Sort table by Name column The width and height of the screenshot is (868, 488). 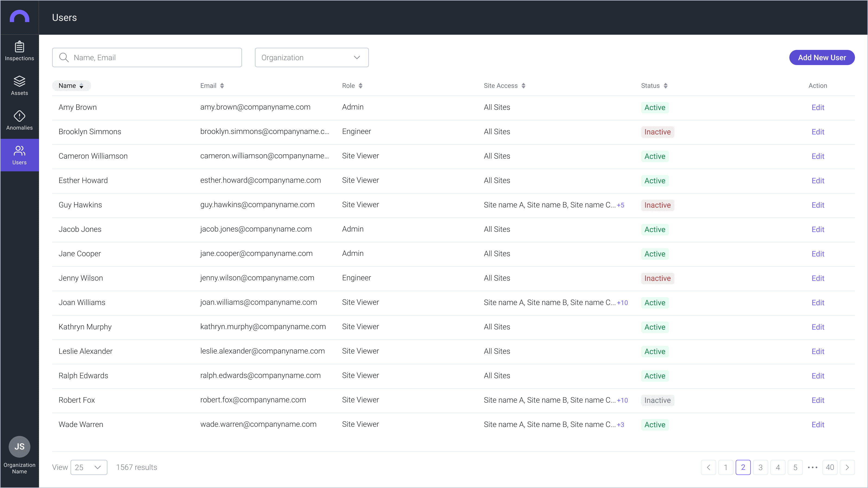tap(71, 86)
